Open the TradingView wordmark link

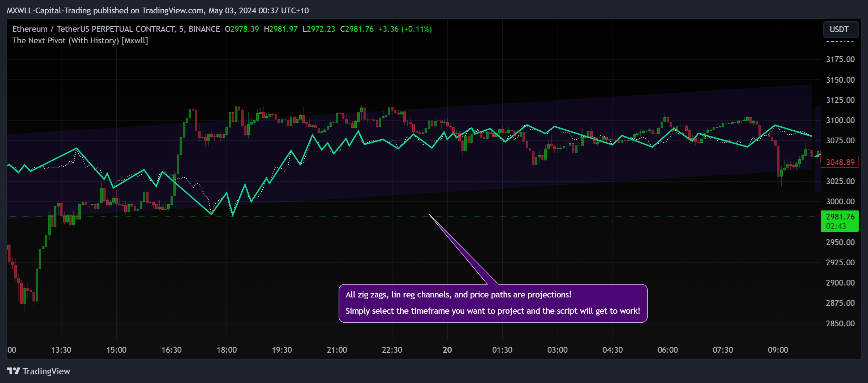point(46,371)
